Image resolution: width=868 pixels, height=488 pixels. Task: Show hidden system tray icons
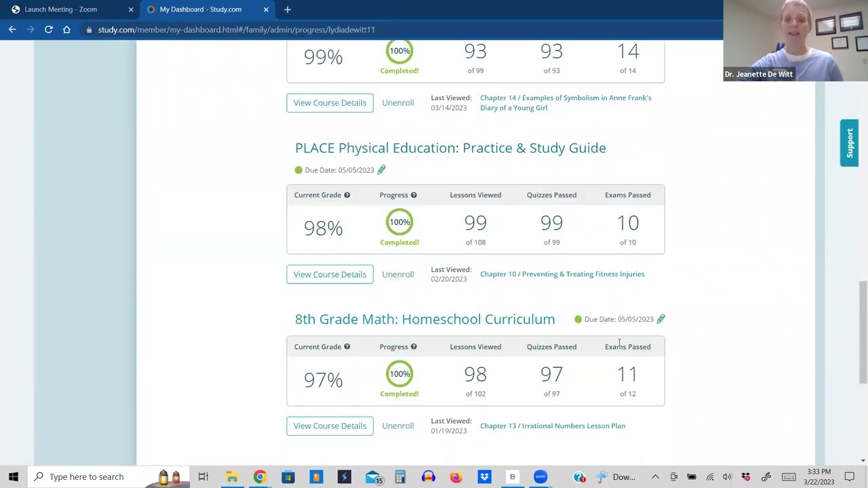655,476
